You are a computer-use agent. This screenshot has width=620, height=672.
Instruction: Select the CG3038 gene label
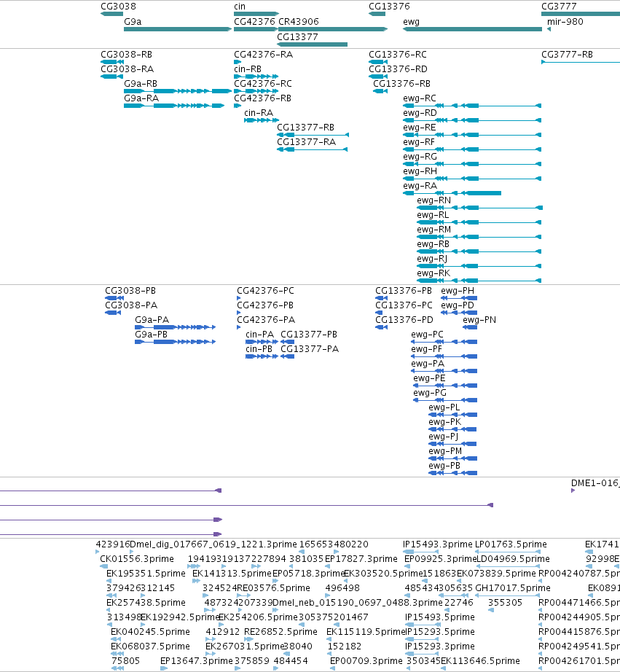[x=118, y=7]
